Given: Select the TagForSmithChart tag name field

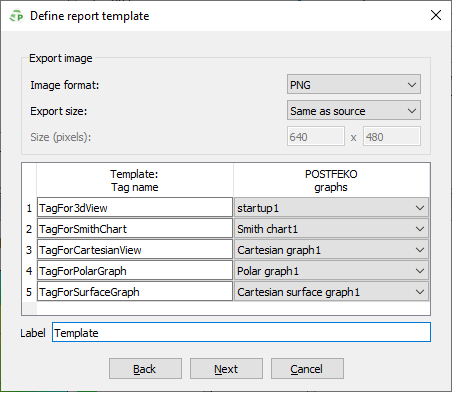Looking at the screenshot, I should (x=135, y=229).
